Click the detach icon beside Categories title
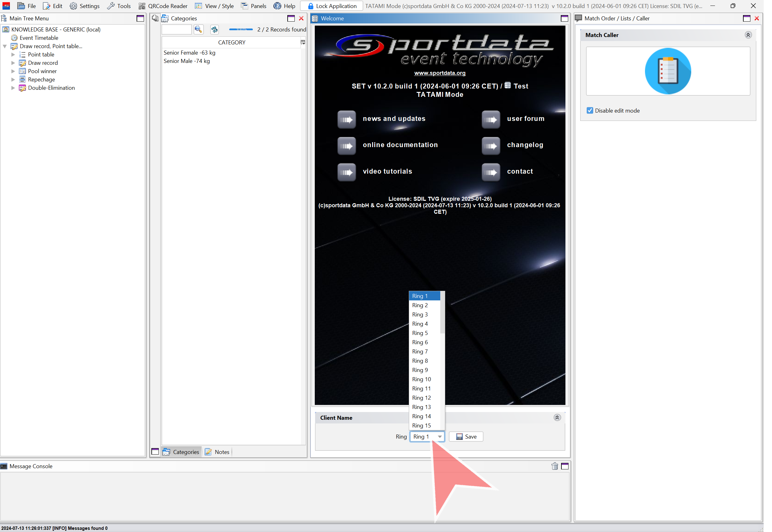Viewport: 772px width, 532px height. click(155, 18)
